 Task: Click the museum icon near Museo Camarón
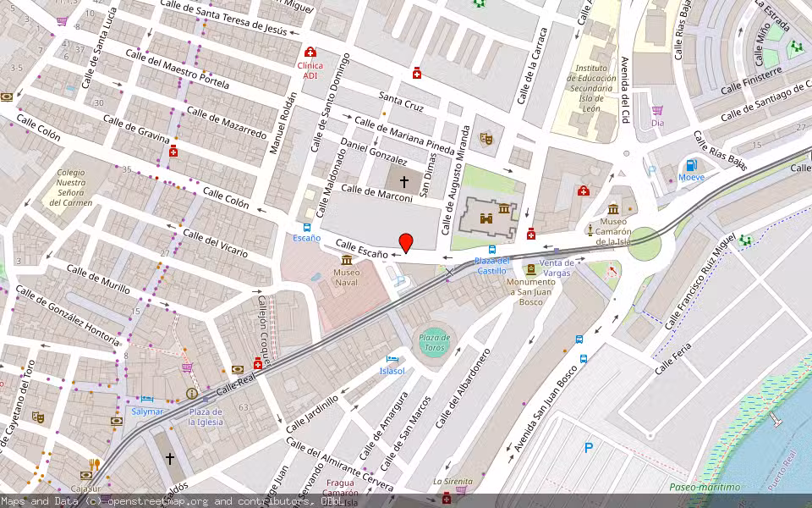612,210
